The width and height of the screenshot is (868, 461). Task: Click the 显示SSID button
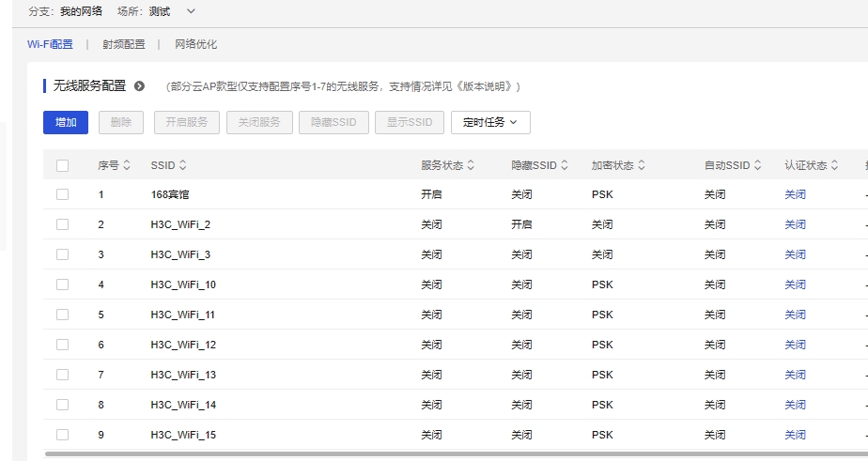(x=410, y=122)
